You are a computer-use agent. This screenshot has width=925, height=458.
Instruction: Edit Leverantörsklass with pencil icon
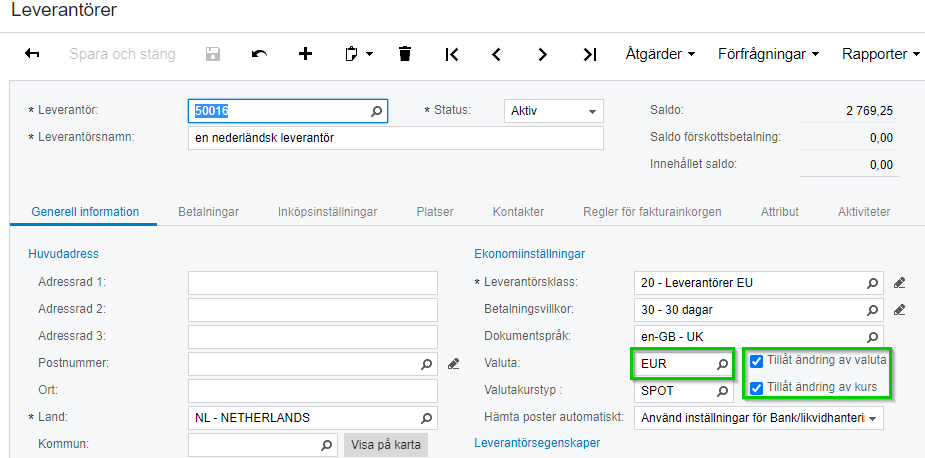click(x=899, y=283)
